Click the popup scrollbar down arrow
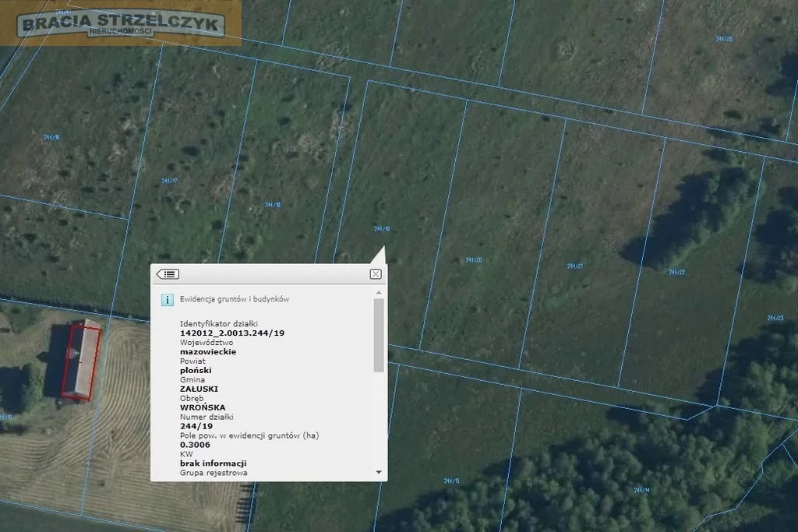Viewport: 798px width, 532px height. click(379, 472)
